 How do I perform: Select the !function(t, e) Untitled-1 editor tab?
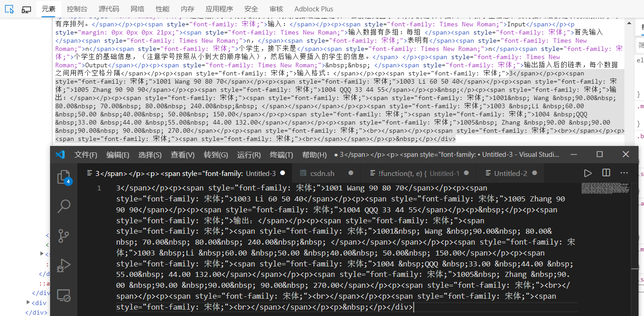click(x=418, y=173)
